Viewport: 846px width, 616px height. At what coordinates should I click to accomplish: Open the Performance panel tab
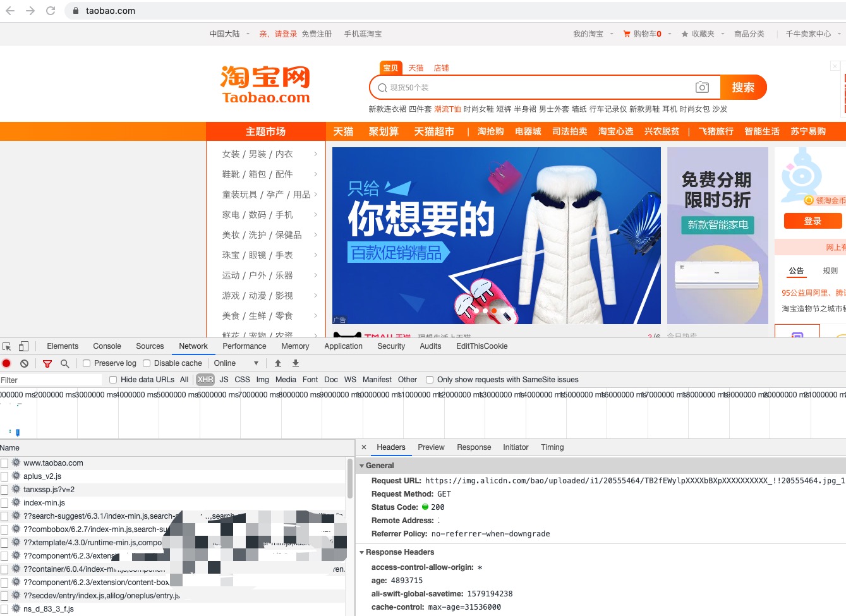[245, 346]
